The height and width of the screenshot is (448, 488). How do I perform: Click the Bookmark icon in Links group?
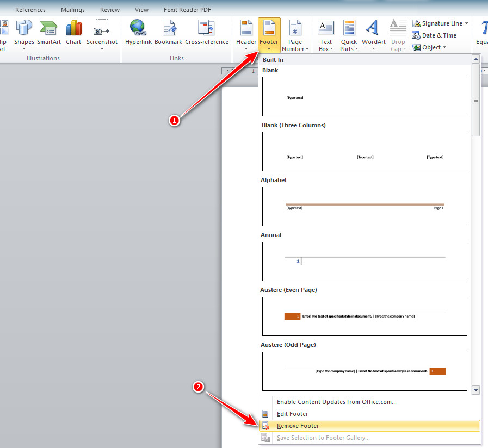[168, 28]
